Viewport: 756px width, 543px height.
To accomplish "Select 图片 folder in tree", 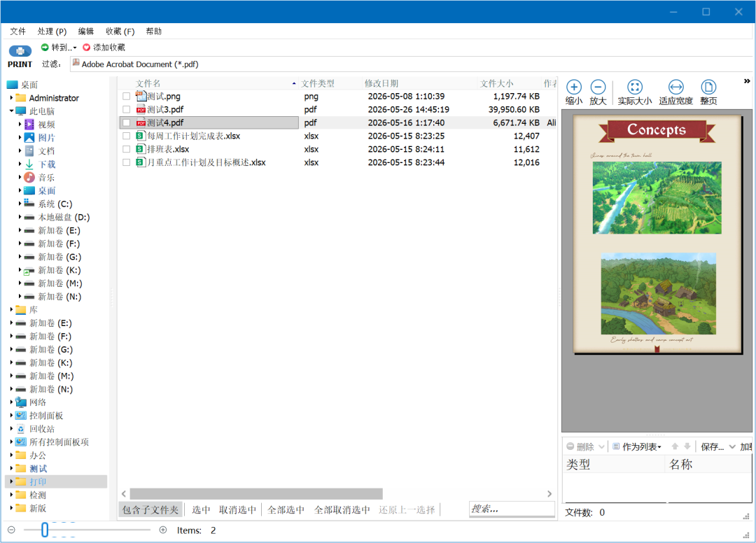I will [46, 138].
